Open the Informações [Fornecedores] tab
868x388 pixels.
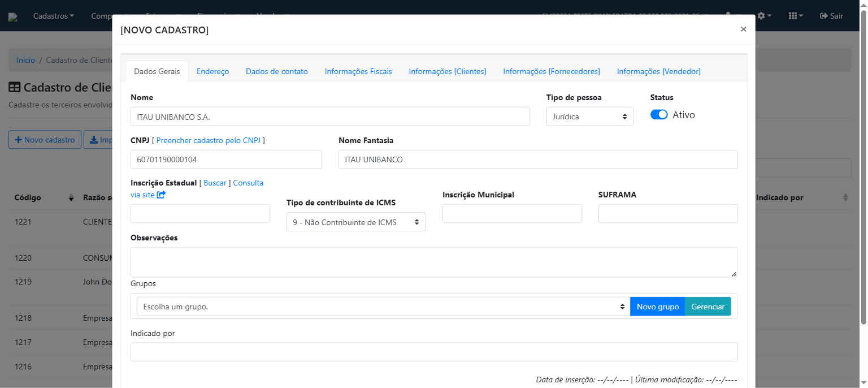(x=552, y=71)
